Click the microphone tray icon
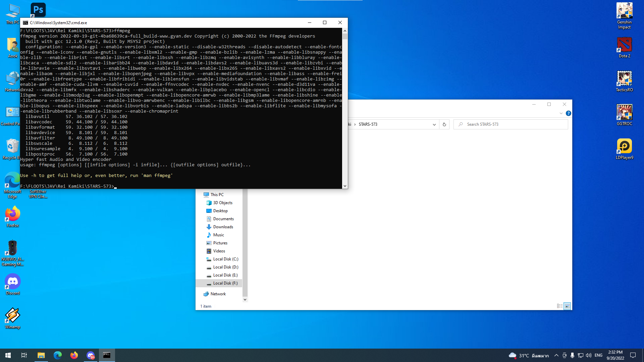The height and width of the screenshot is (362, 644). pyautogui.click(x=572, y=355)
